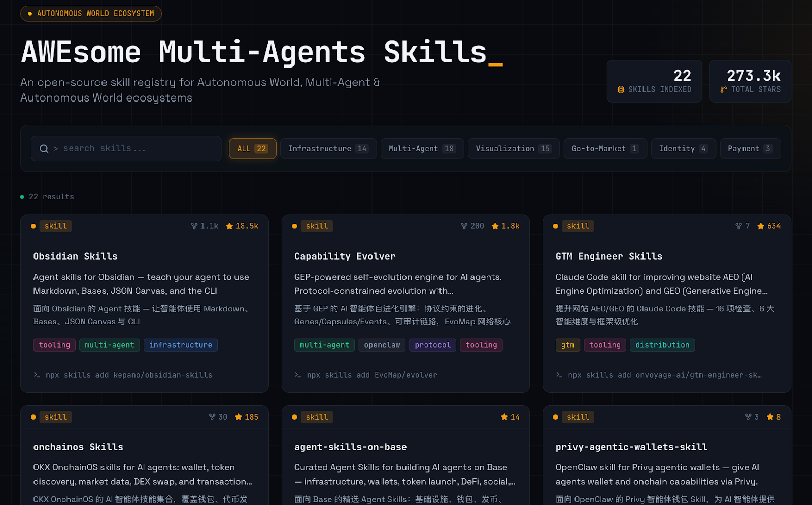This screenshot has height=505, width=812.
Task: Click the skill badge on Capability Evolver card
Action: pyautogui.click(x=317, y=226)
